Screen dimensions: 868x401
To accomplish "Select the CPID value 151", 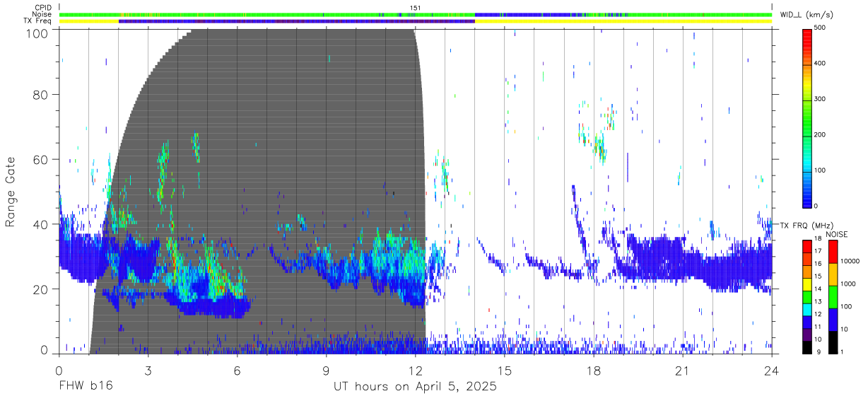I will pos(416,8).
